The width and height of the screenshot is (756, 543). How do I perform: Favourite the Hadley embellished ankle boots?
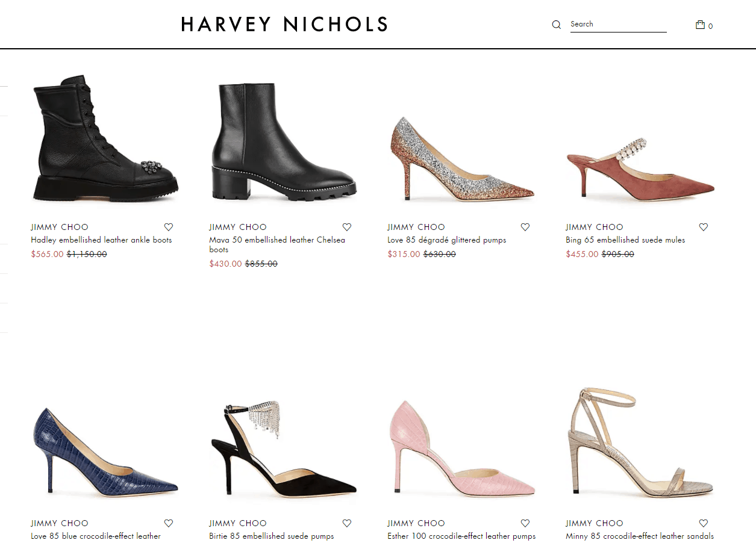click(169, 227)
